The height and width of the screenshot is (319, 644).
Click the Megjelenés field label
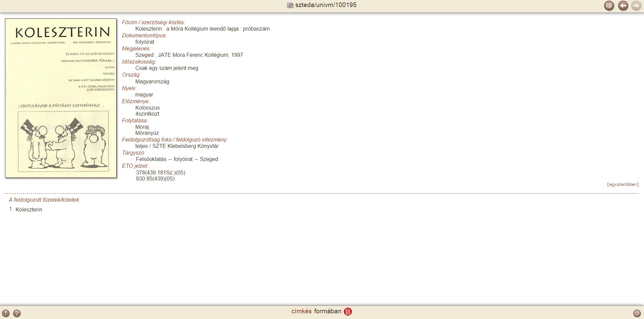coord(137,49)
